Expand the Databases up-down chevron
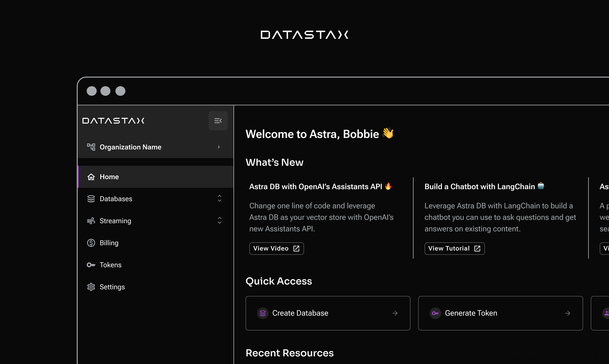609x364 pixels. tap(220, 199)
